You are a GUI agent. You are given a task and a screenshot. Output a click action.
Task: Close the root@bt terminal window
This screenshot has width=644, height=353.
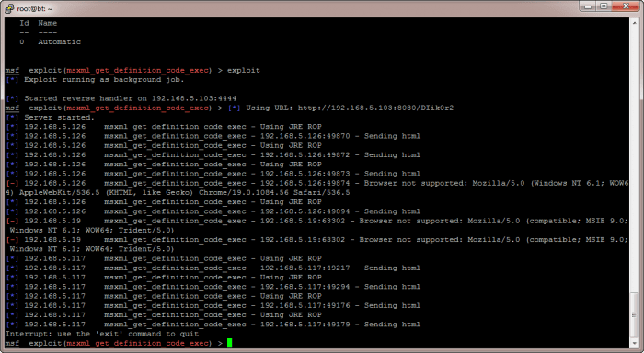626,6
